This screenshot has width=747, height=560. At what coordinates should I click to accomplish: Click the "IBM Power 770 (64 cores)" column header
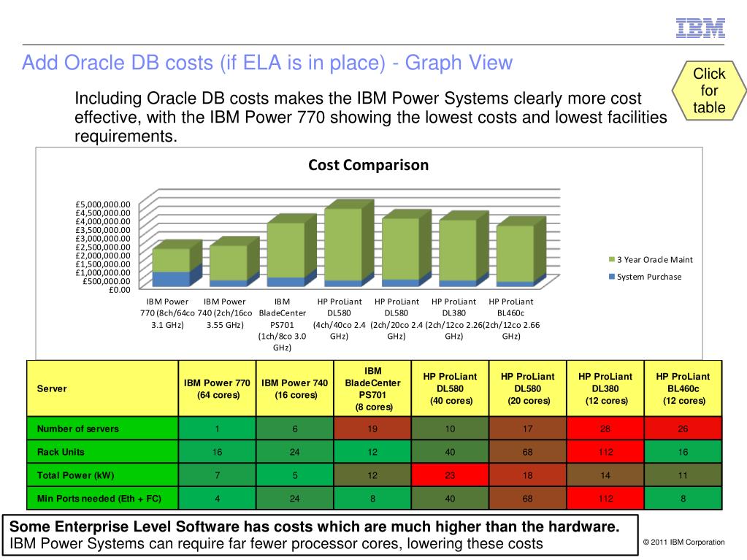(218, 388)
